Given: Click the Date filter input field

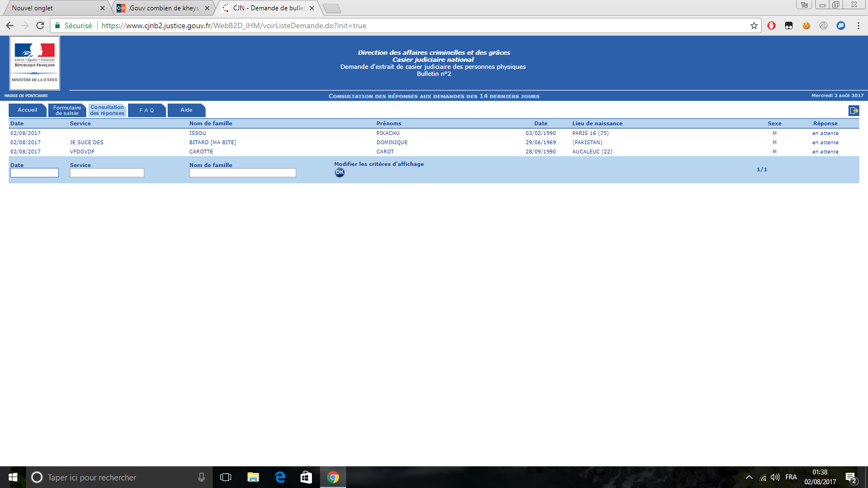Looking at the screenshot, I should click(34, 172).
